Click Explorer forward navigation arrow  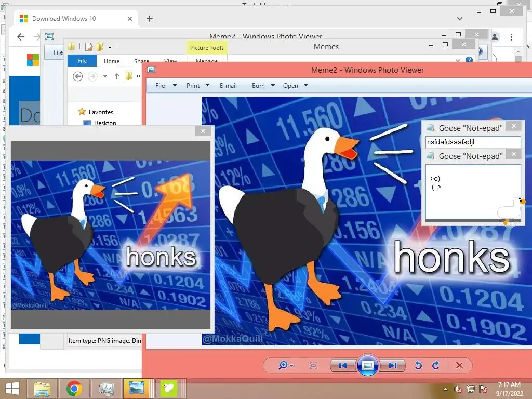(x=92, y=76)
